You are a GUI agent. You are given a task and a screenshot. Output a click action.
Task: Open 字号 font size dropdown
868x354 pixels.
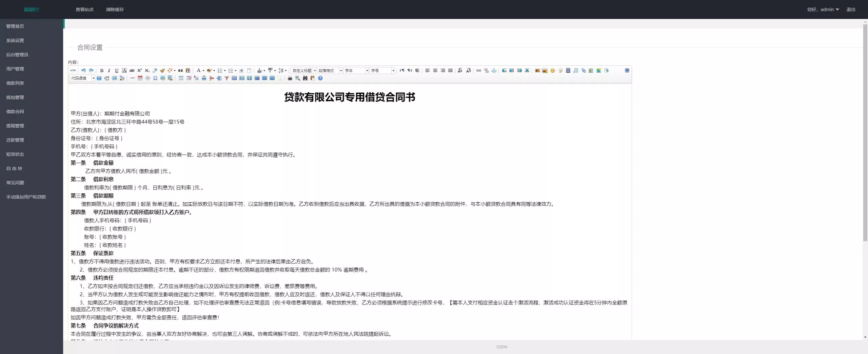coord(382,71)
